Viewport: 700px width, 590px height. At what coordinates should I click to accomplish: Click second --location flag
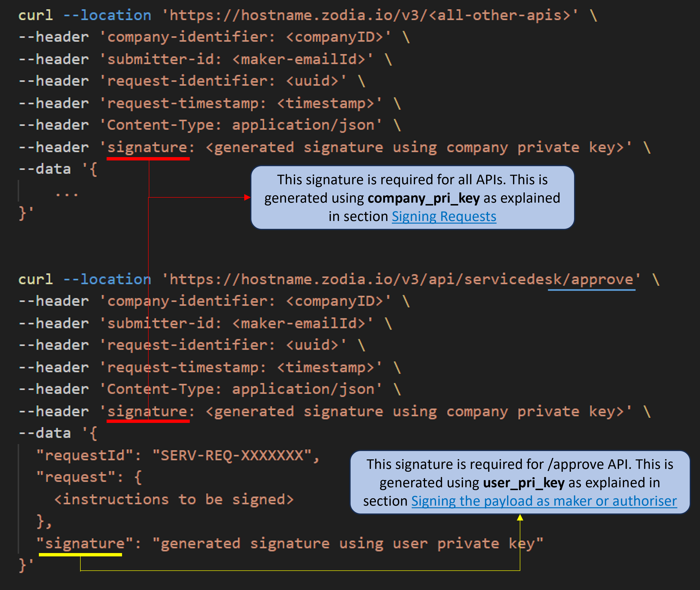tap(107, 280)
